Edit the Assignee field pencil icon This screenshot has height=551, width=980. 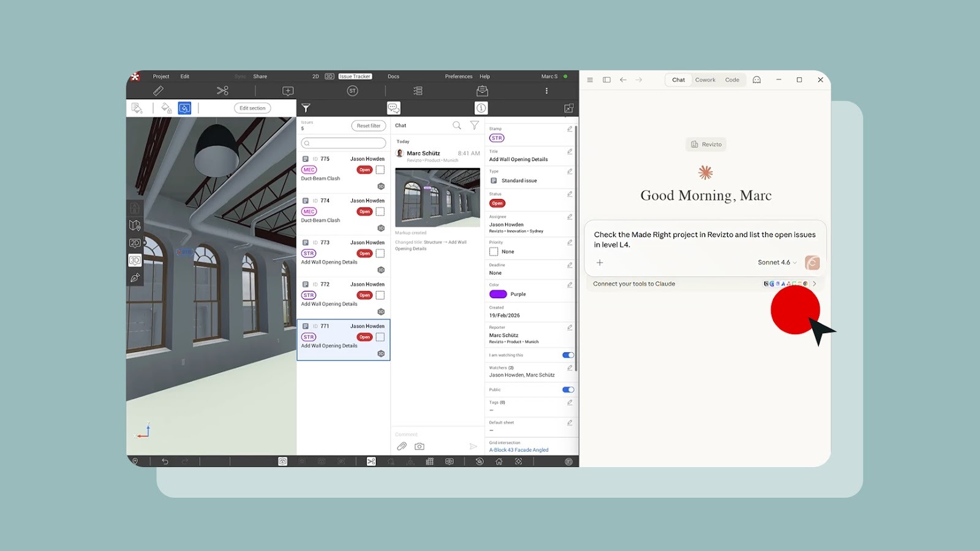click(570, 217)
